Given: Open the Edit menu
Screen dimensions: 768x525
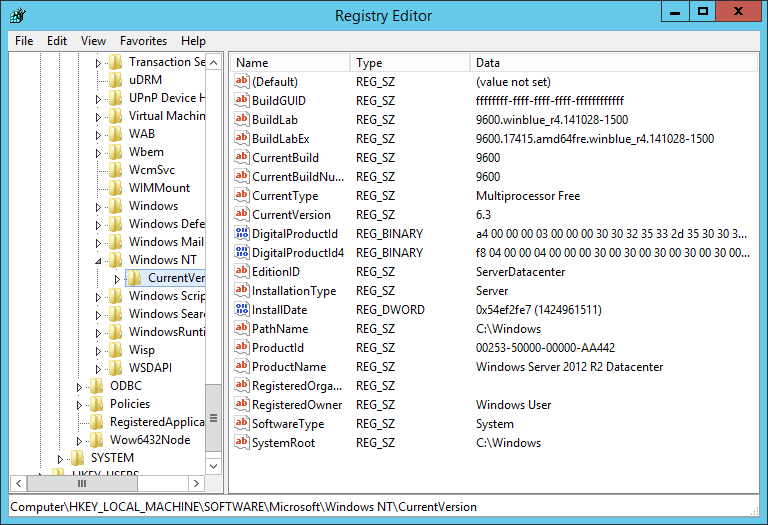Looking at the screenshot, I should coord(57,41).
